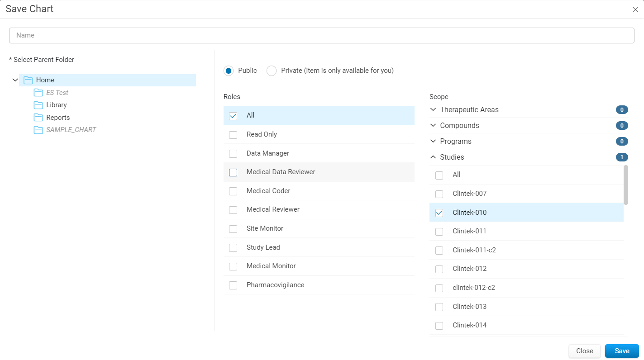Click the Home folder icon
This screenshot has height=360, width=644.
[29, 81]
